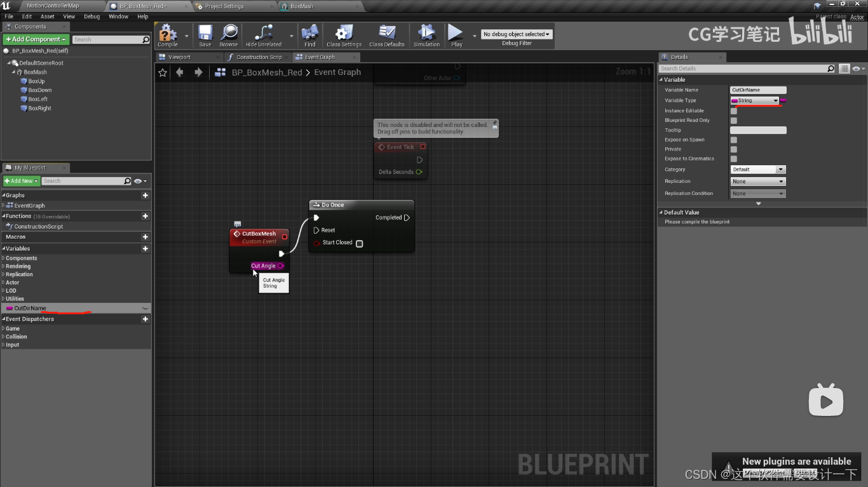Click the Variable Name field CutDirName
Image resolution: width=868 pixels, height=487 pixels.
click(758, 90)
